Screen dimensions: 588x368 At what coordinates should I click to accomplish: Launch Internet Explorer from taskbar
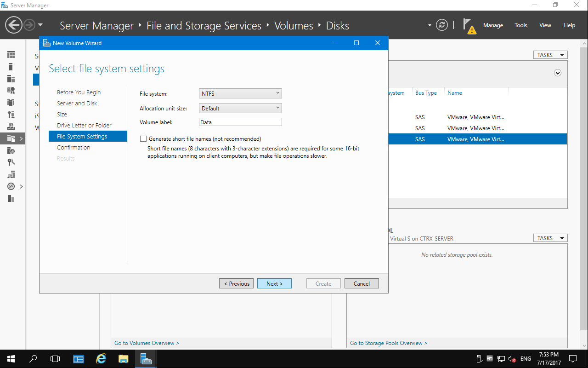coord(101,358)
